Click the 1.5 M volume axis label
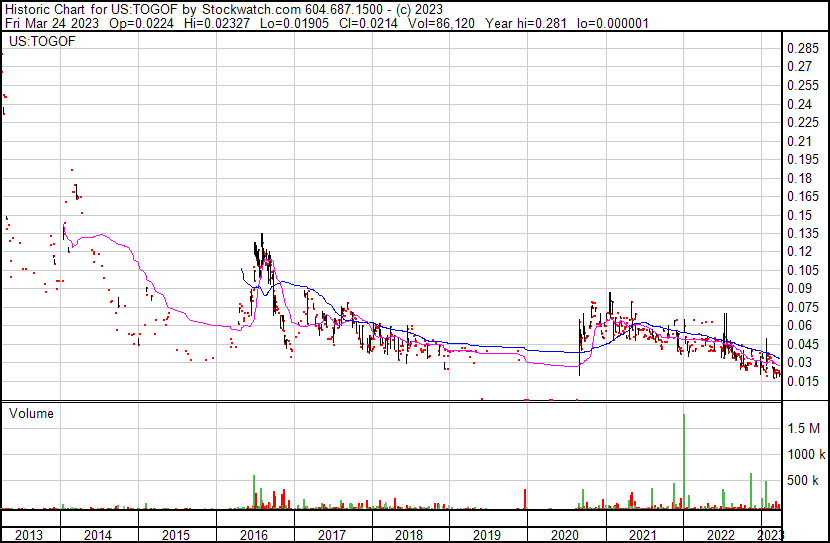 (804, 428)
